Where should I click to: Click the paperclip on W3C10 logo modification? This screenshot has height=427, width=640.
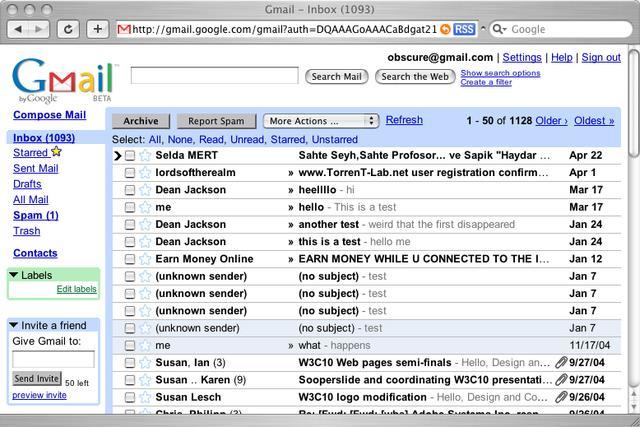point(562,396)
